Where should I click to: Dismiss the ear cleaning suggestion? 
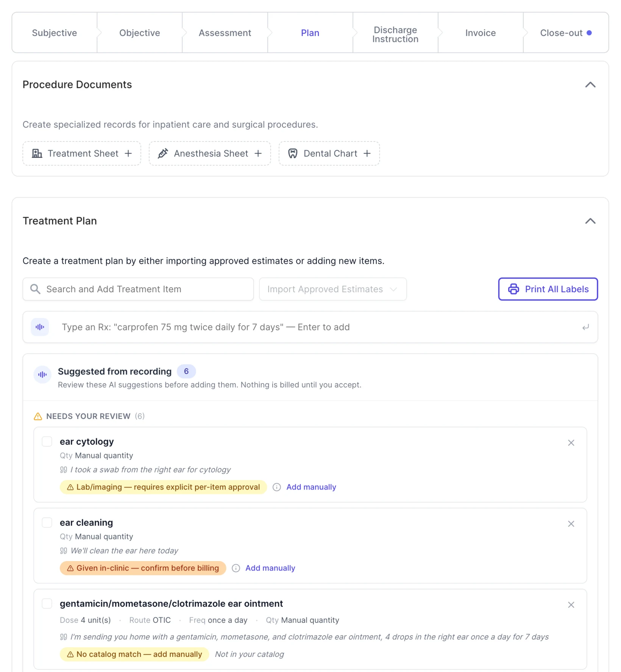point(571,524)
